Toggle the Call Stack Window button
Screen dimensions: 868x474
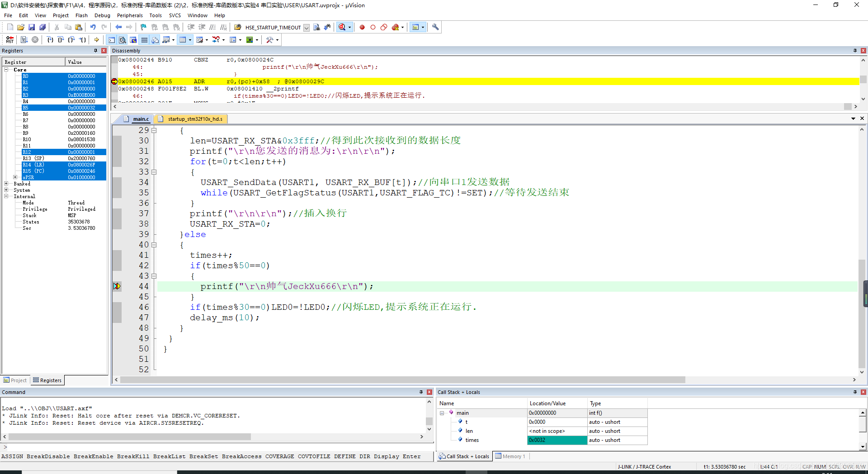155,40
